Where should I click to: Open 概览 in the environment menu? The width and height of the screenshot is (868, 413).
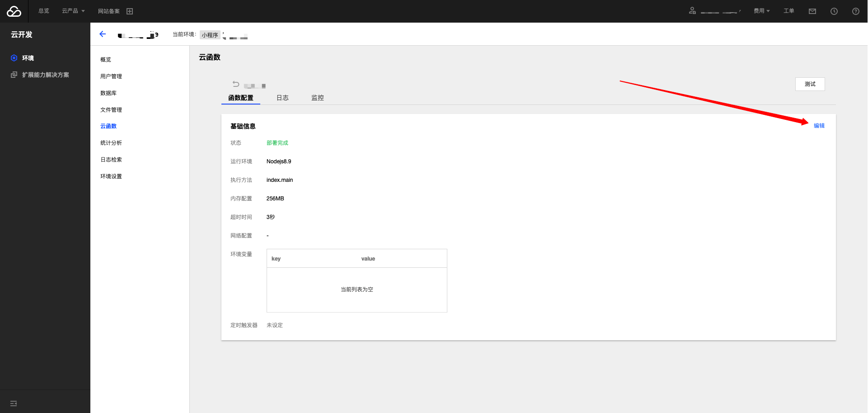(106, 60)
